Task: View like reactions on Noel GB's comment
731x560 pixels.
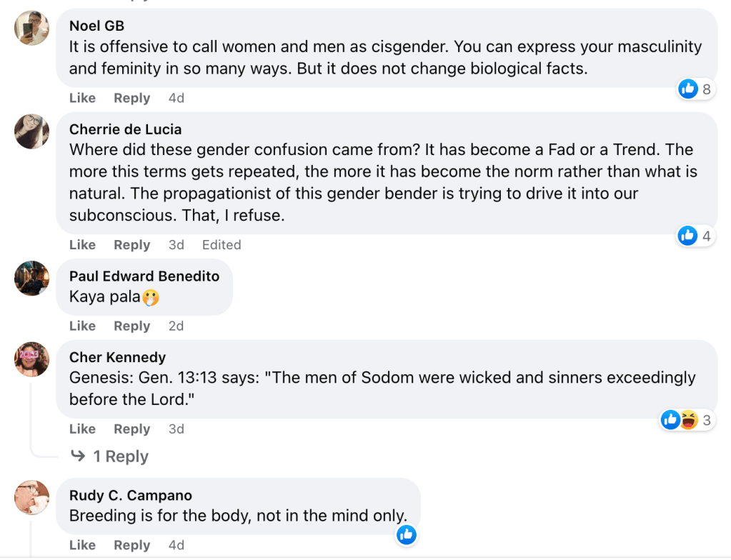Action: tap(695, 89)
